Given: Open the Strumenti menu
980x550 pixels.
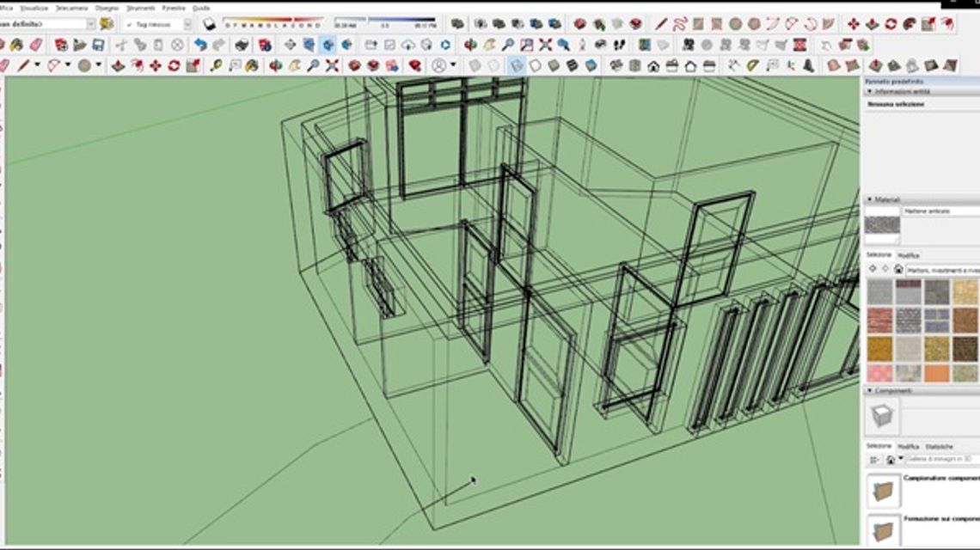Looking at the screenshot, I should pos(140,8).
